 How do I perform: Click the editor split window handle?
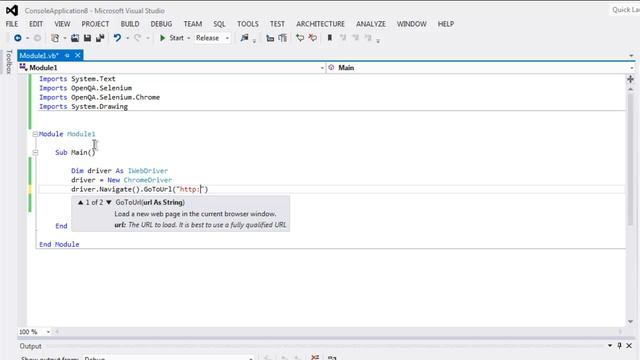pos(631,79)
